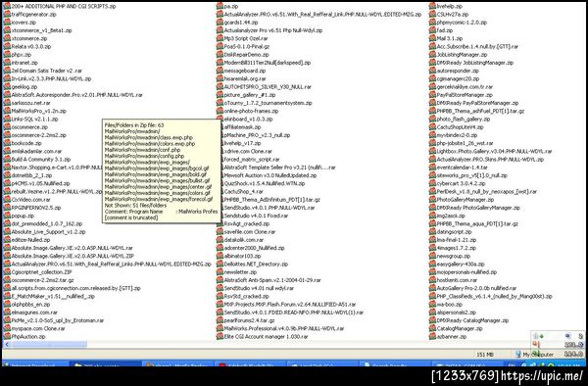Select 'MailWorksPro_v1.2n.zip' file name
Screen dimensions: 588x386
click(x=38, y=112)
